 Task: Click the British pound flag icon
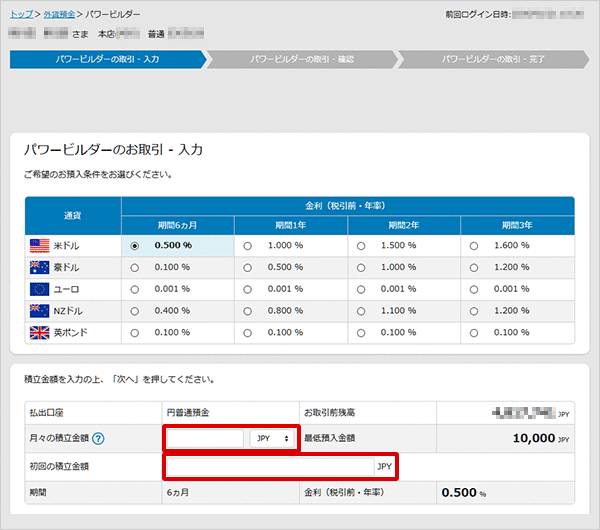point(40,332)
